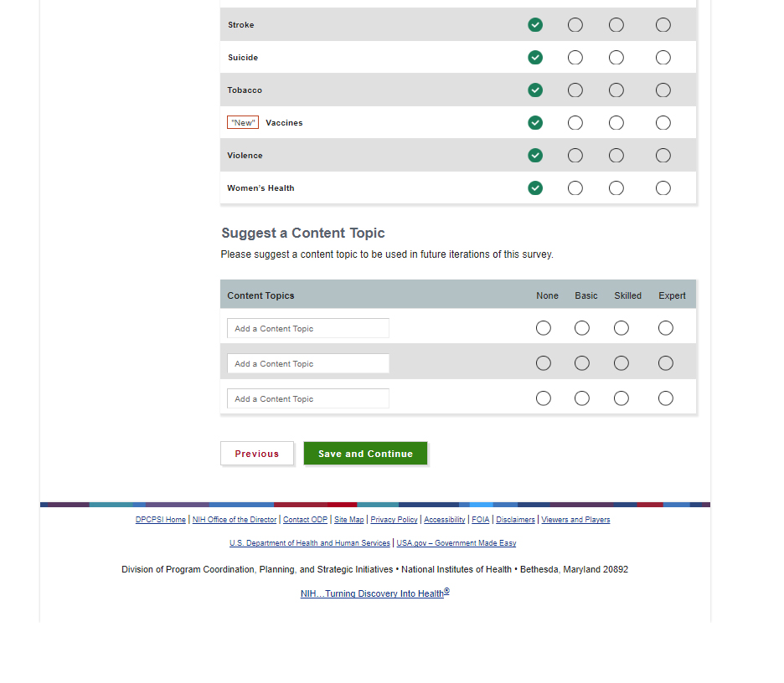This screenshot has width=784, height=683.
Task: Open the Site Map footer link
Action: coord(349,520)
